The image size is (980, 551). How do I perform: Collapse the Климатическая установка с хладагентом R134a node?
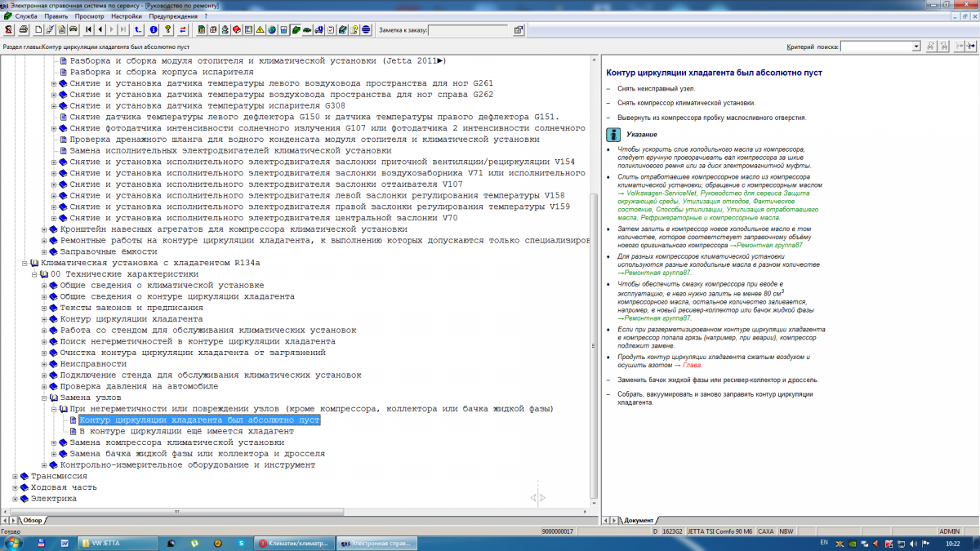24,264
